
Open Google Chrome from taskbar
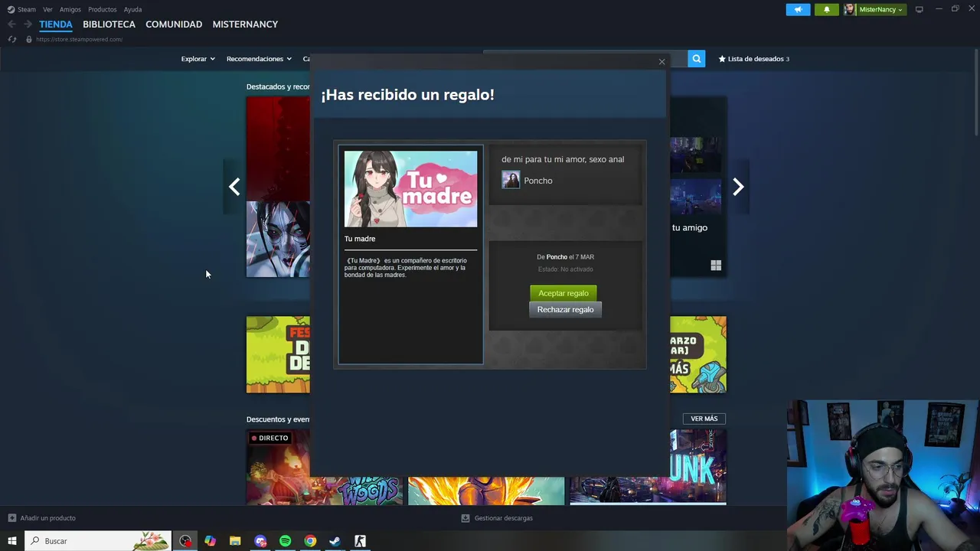(x=310, y=541)
